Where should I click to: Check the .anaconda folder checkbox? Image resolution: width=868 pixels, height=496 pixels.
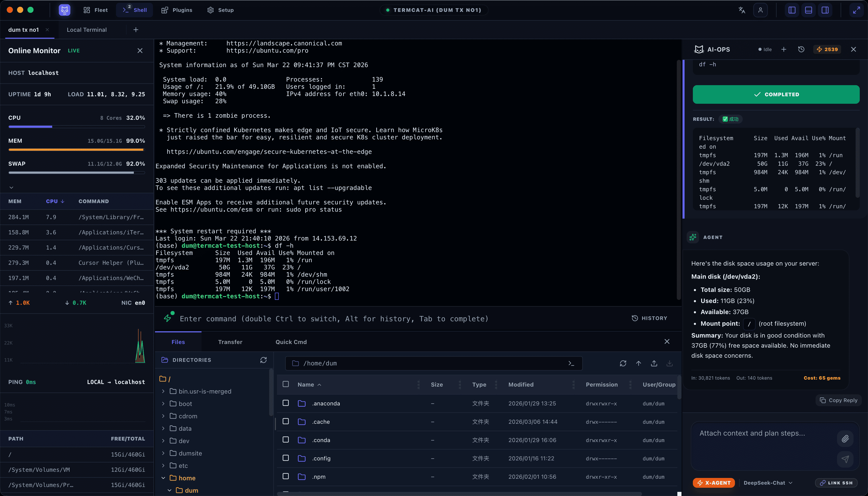click(x=286, y=403)
